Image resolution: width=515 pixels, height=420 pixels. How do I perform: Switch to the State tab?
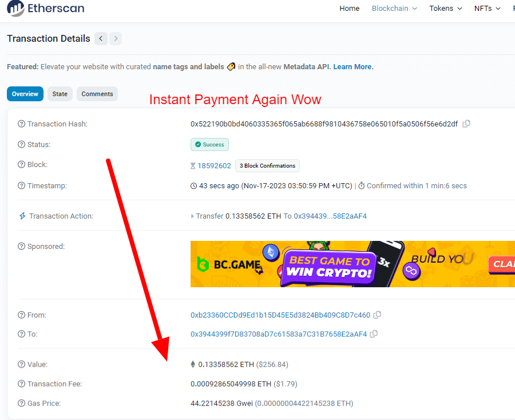click(60, 94)
